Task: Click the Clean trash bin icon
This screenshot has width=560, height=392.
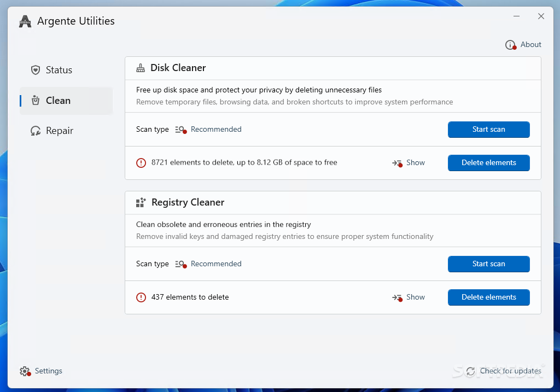Action: click(x=36, y=100)
